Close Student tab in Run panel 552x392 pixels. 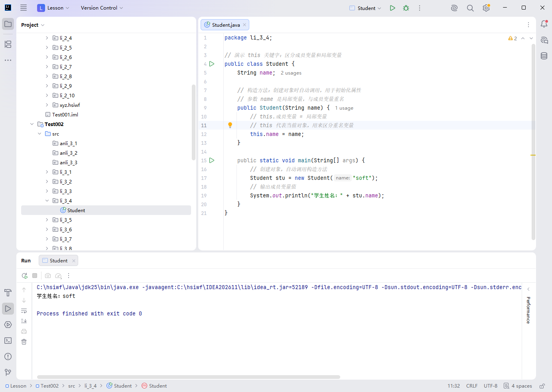74,261
